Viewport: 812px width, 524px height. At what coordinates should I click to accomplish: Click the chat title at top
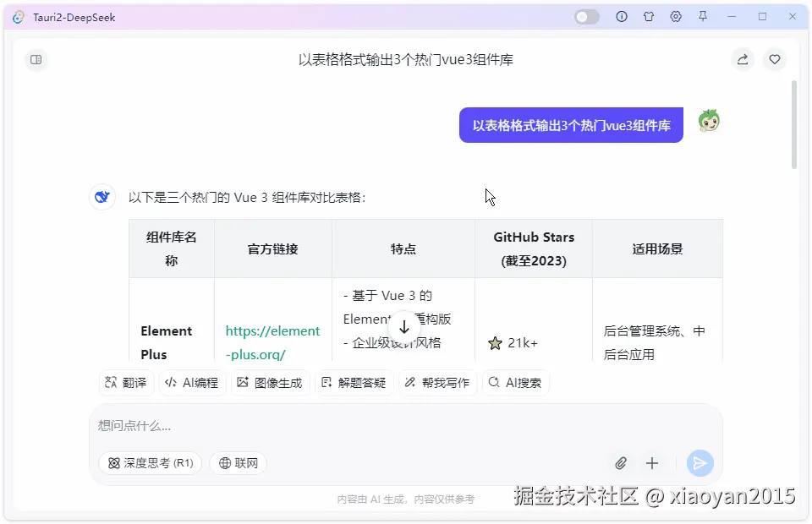tap(405, 59)
